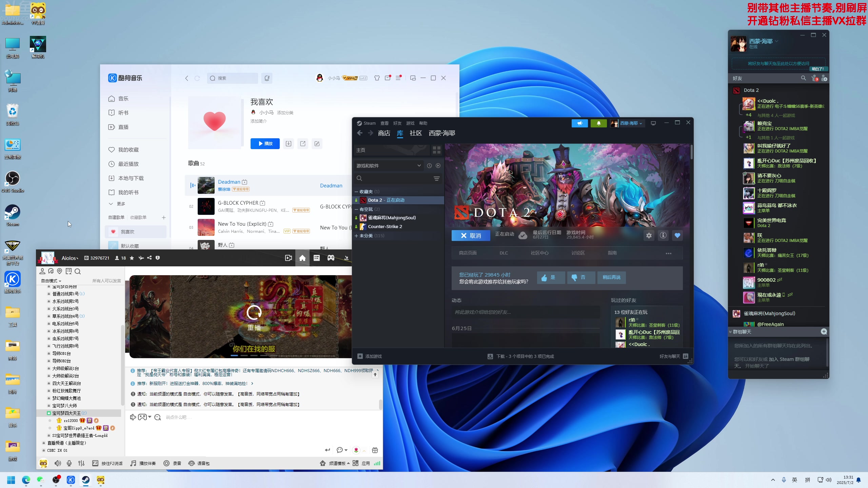Click YY 录音 record button
The width and height of the screenshot is (868, 488).
point(172,463)
